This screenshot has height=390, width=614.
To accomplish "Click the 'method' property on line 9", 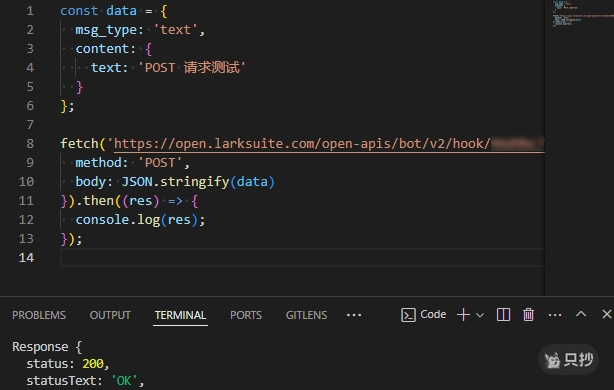I will 98,162.
